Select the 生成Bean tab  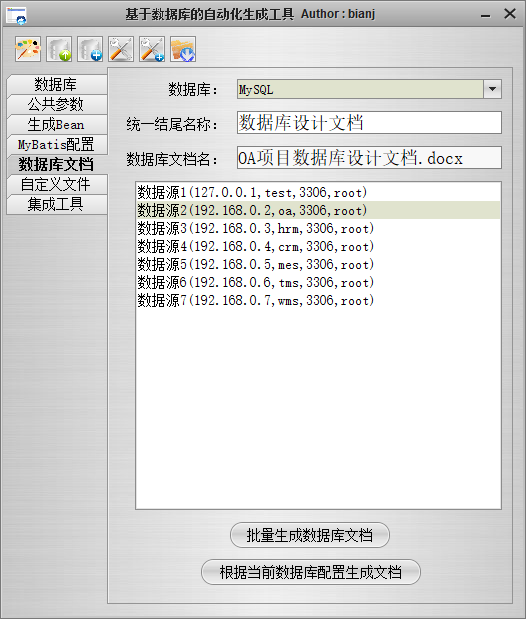[57, 125]
